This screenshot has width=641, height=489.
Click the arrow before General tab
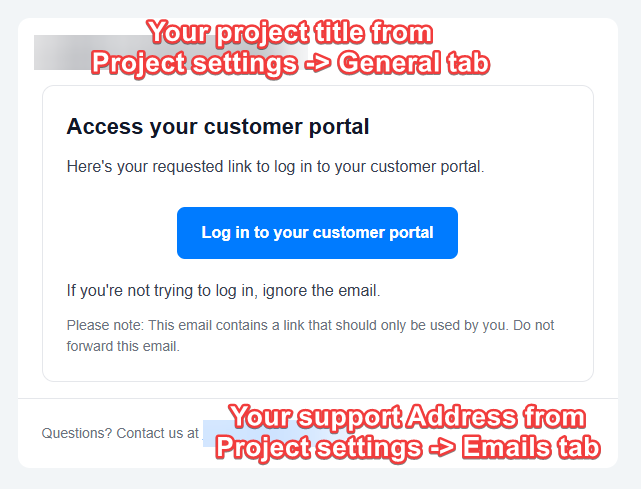(317, 64)
